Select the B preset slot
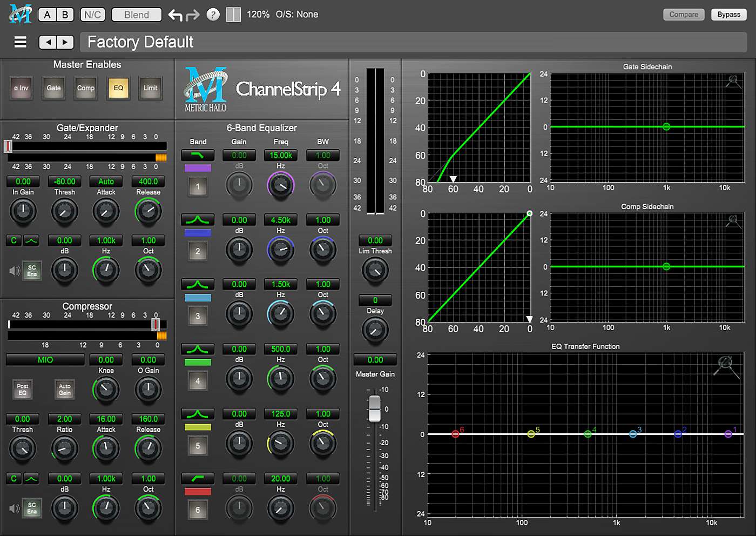Viewport: 756px width, 536px height. pos(65,15)
